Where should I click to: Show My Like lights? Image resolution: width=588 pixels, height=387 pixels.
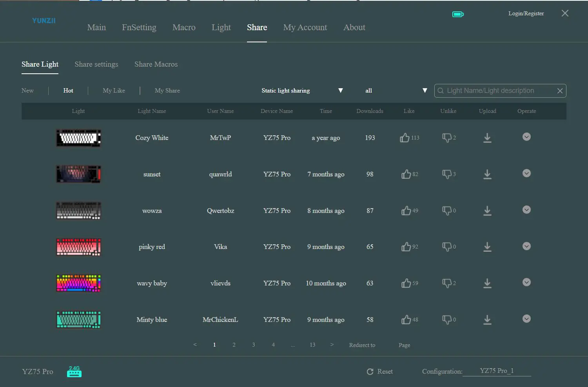click(x=114, y=91)
